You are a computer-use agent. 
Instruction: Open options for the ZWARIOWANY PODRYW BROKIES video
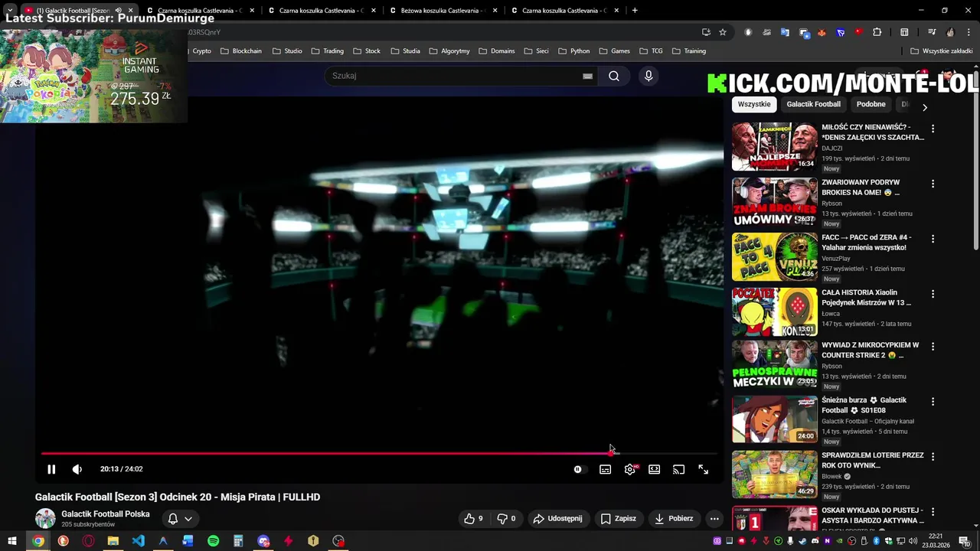[933, 184]
